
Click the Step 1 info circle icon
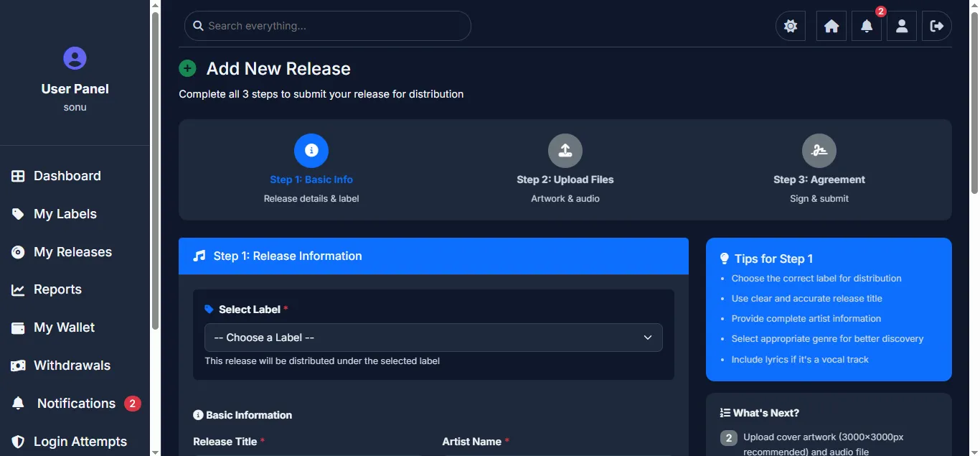pos(311,151)
